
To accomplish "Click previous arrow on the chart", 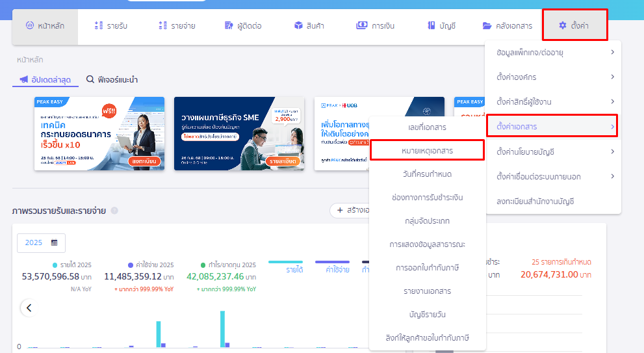I will click(x=29, y=307).
